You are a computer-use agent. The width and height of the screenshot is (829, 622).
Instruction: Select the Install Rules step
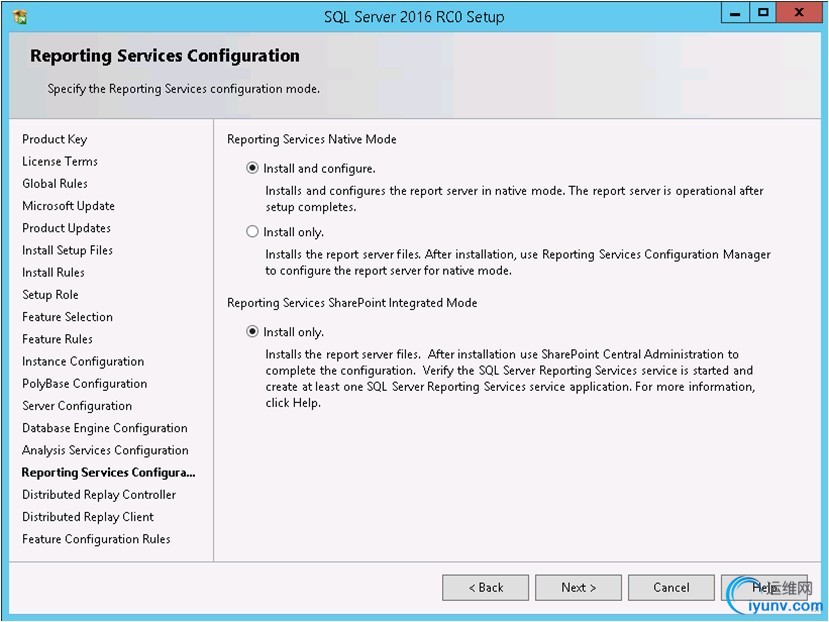pyautogui.click(x=53, y=272)
